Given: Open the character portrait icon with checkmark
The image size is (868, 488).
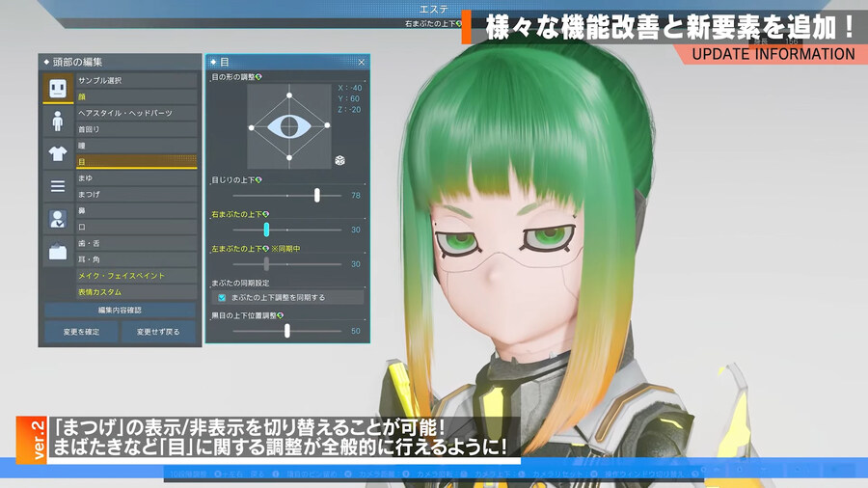Looking at the screenshot, I should coord(57,219).
